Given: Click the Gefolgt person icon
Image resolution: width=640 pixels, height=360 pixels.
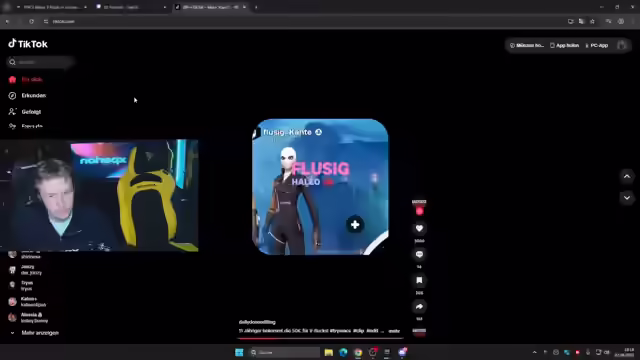Looking at the screenshot, I should coord(12,111).
